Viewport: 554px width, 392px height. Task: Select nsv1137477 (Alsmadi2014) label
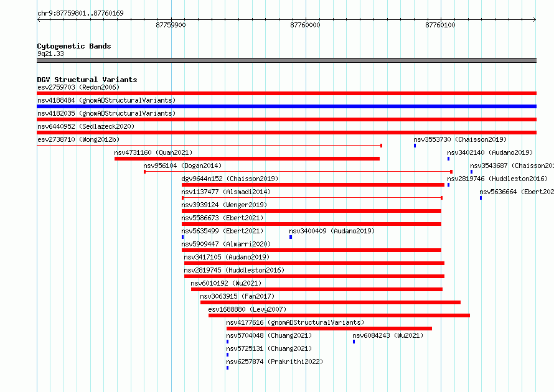pos(226,192)
